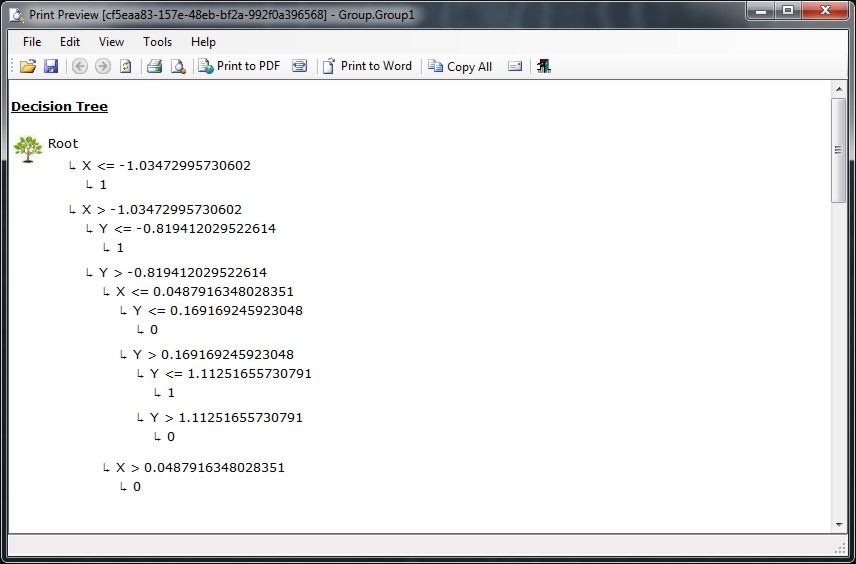Screen dimensions: 856x564
Task: Click the Root tree icon
Action: coord(27,147)
